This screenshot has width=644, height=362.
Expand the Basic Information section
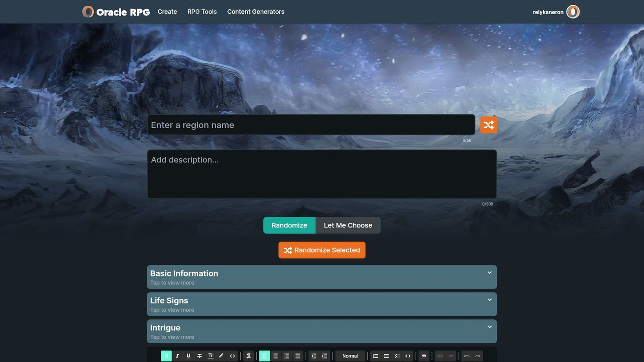click(322, 277)
